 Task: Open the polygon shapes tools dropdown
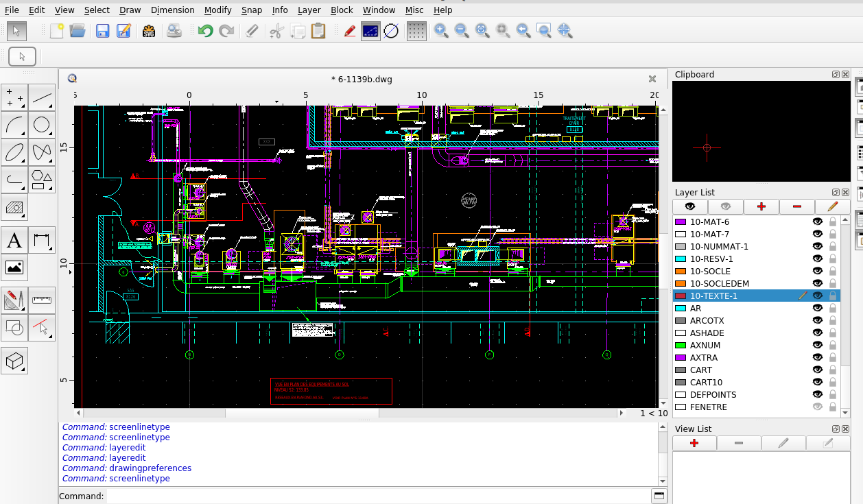coord(42,180)
